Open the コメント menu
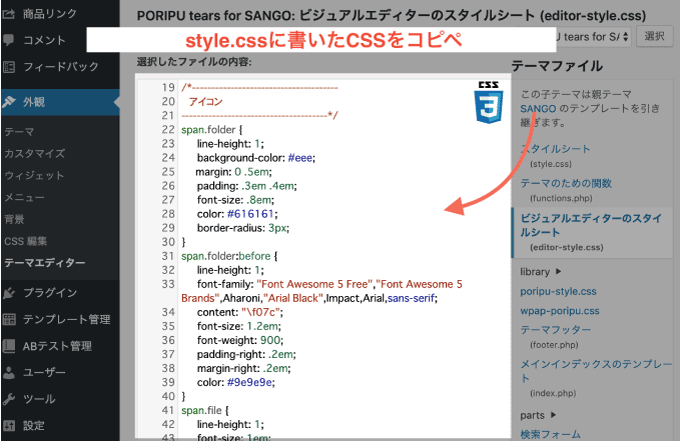 (x=43, y=40)
